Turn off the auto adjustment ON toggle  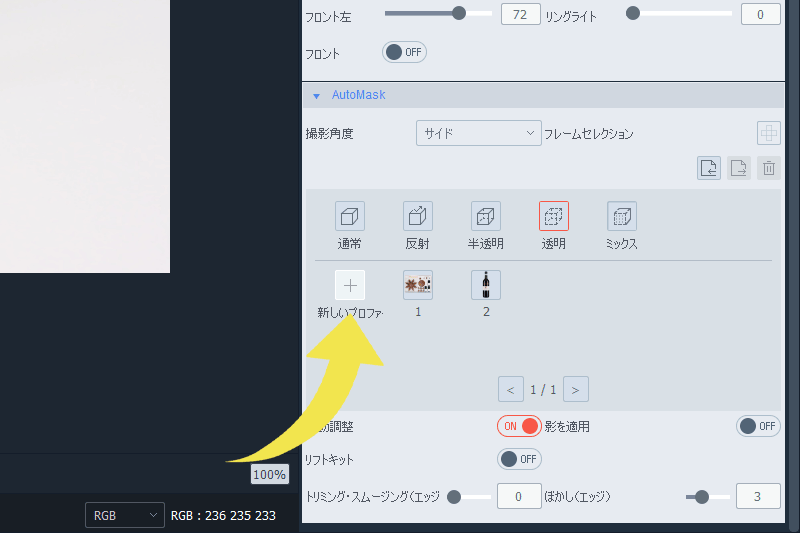click(519, 426)
